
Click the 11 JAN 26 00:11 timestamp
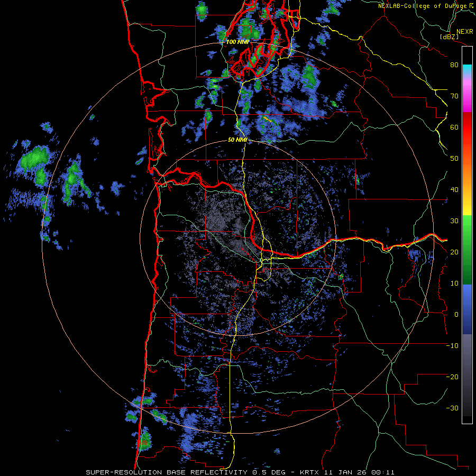(361, 472)
